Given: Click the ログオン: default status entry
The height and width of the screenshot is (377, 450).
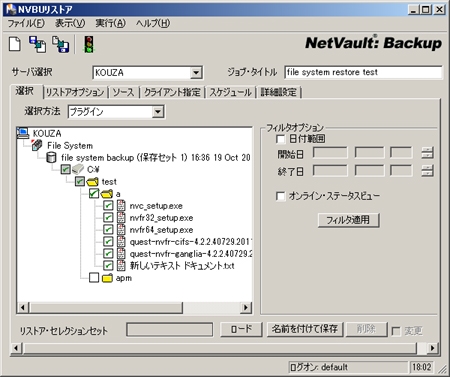Looking at the screenshot, I should pyautogui.click(x=348, y=367).
